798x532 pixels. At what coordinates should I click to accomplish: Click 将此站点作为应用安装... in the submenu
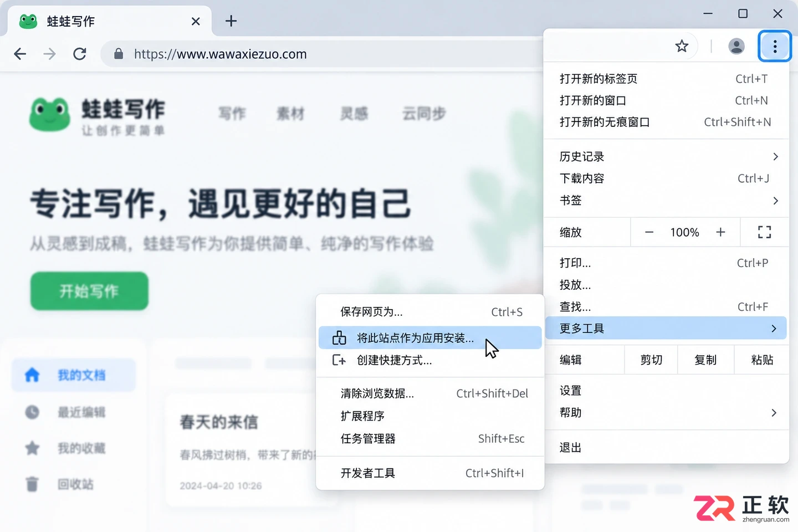(430, 338)
